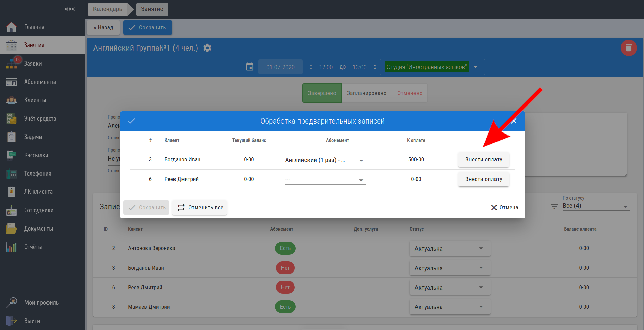Click the Клиенты people icon
Viewport: 644px width, 330px height.
click(11, 100)
